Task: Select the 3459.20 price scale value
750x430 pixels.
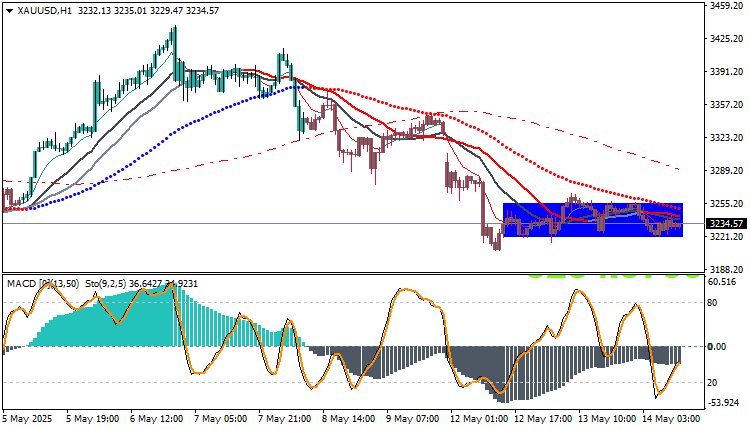Action: [x=727, y=5]
